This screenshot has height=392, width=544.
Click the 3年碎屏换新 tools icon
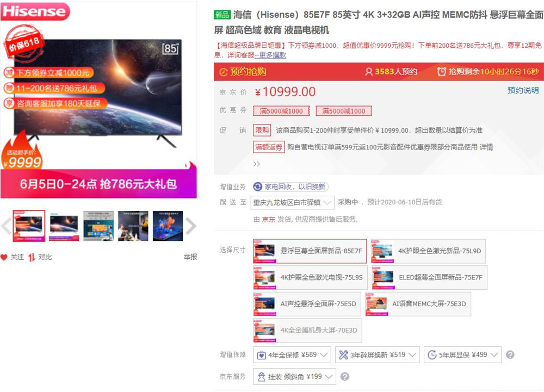point(343,355)
